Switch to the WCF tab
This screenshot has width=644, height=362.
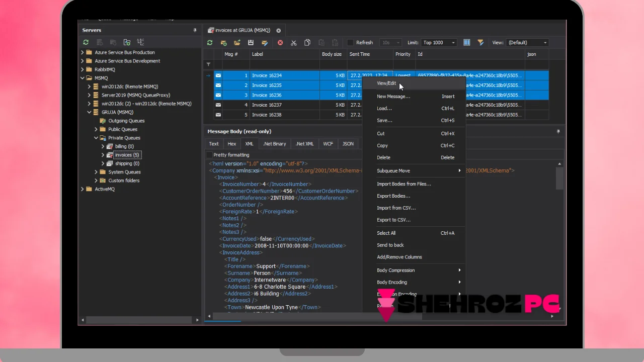point(328,144)
